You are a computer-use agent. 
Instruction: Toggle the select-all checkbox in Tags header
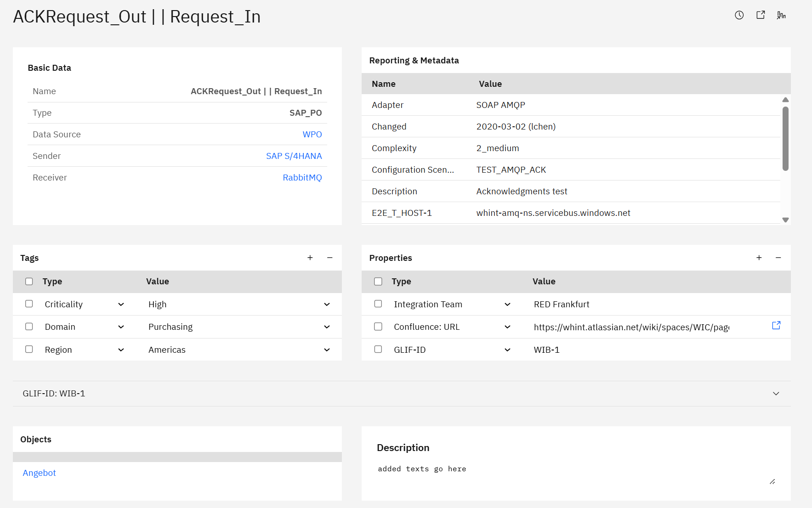29,282
